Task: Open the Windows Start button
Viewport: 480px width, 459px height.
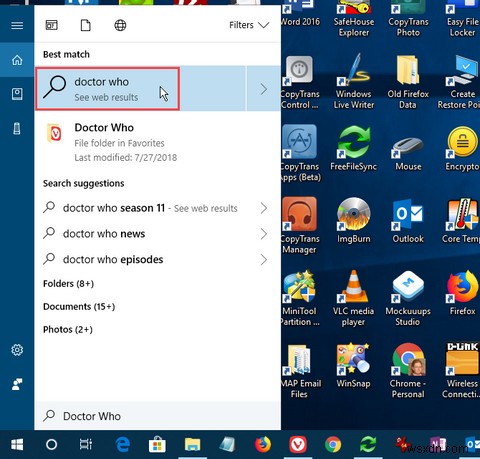Action: [x=17, y=444]
